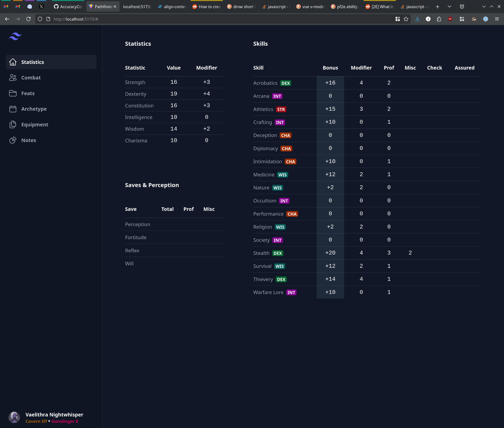This screenshot has height=428, width=504.
Task: Open the Equipment sidebar item
Action: pos(51,125)
